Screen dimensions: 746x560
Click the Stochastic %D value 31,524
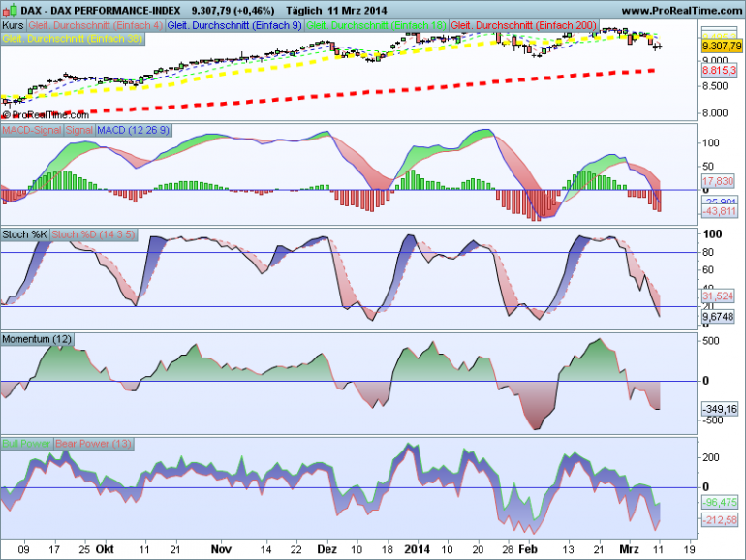click(x=719, y=296)
